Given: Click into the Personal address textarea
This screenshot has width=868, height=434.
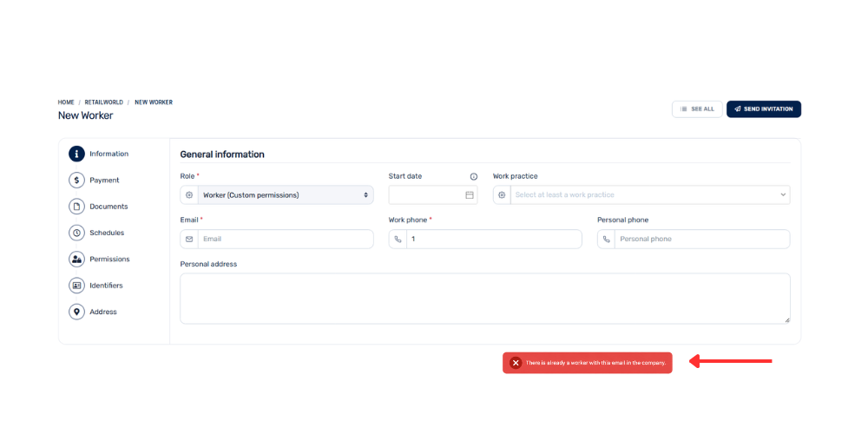Looking at the screenshot, I should click(x=485, y=299).
